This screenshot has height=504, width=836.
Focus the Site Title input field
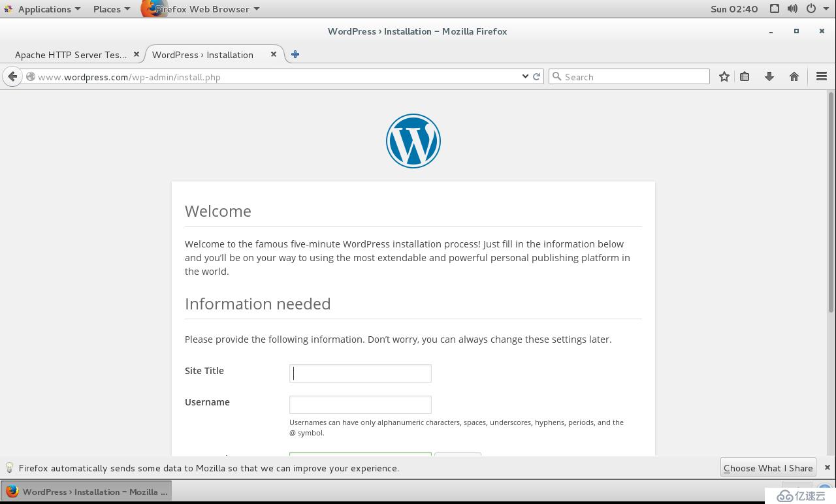pos(361,373)
